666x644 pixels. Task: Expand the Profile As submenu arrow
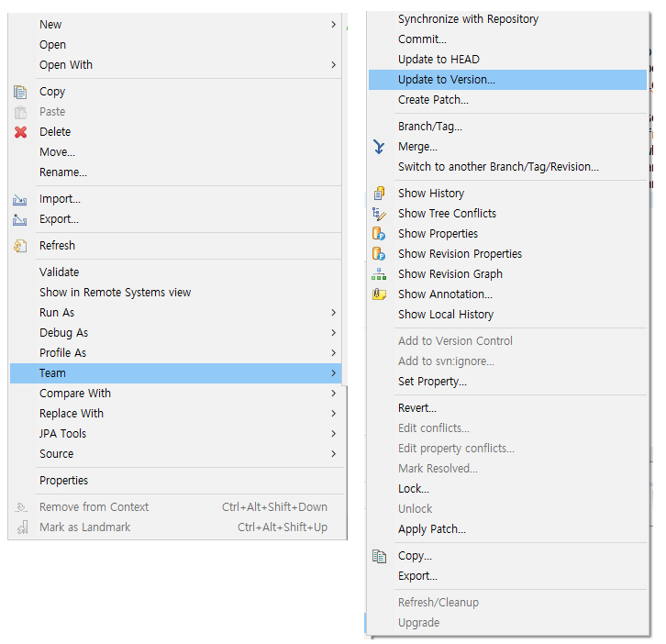[333, 353]
